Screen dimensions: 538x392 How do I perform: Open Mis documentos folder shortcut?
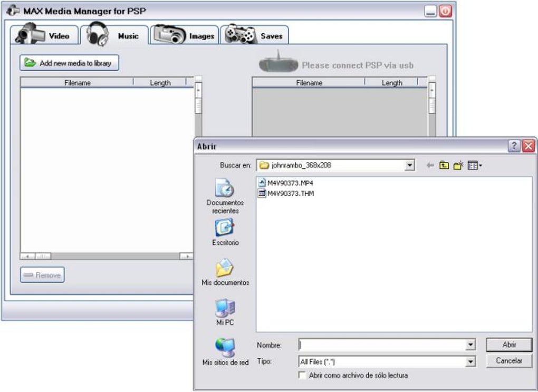click(225, 273)
